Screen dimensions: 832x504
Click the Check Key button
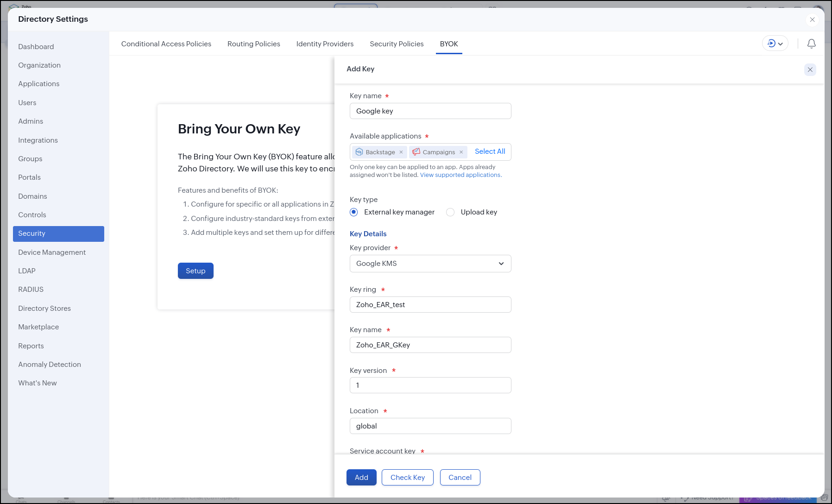(x=408, y=478)
